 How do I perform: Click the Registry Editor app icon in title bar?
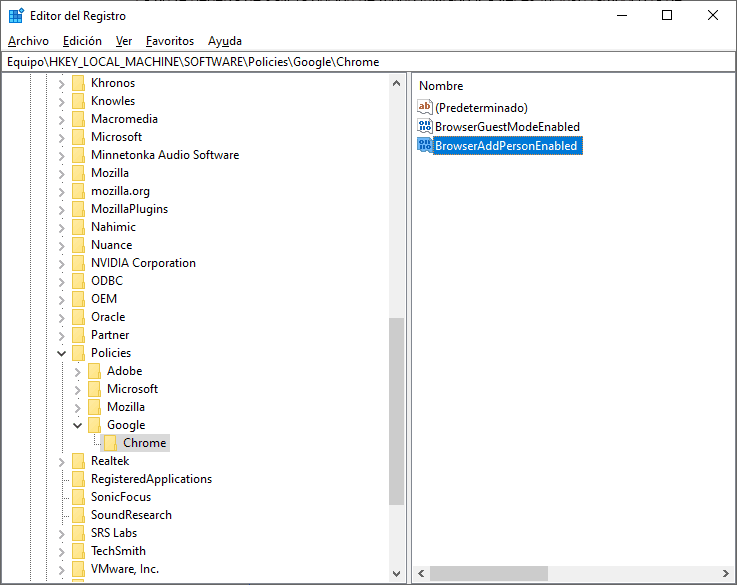coord(16,16)
